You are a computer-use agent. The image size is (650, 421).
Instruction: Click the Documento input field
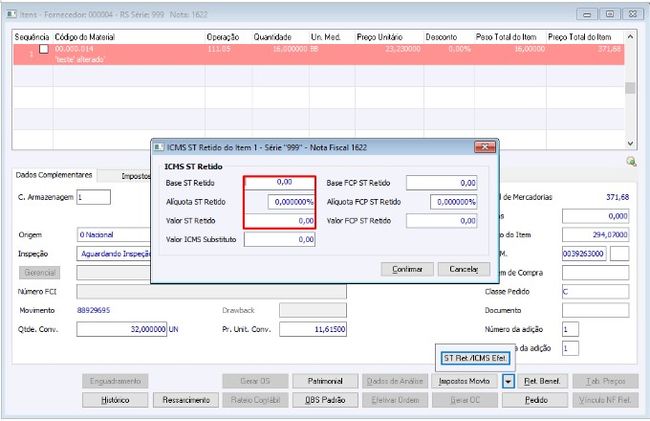(596, 310)
